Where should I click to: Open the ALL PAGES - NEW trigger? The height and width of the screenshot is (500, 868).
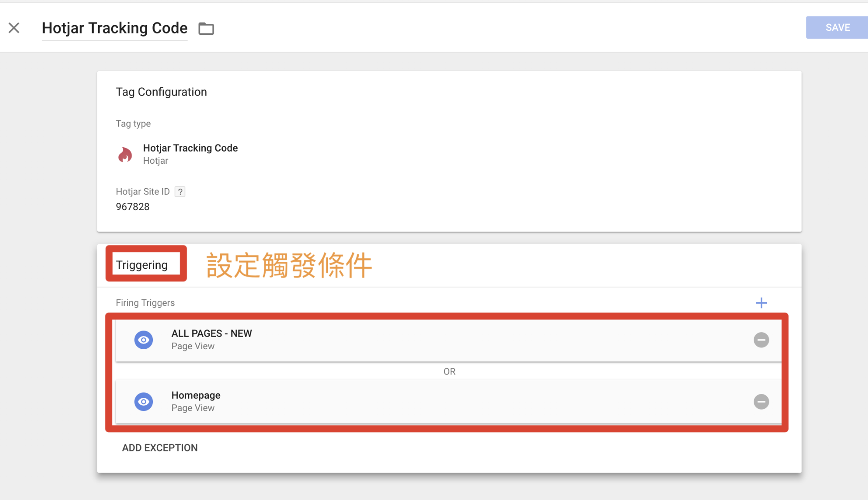(x=448, y=340)
